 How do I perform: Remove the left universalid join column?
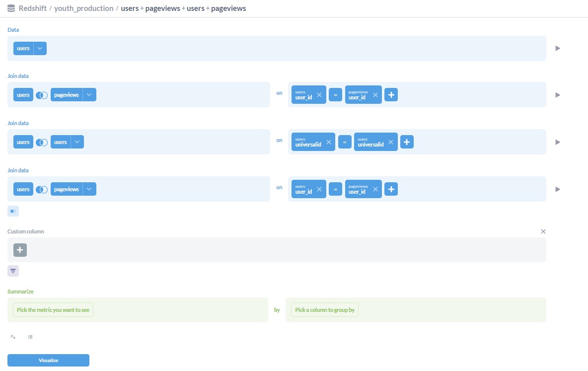click(x=328, y=142)
